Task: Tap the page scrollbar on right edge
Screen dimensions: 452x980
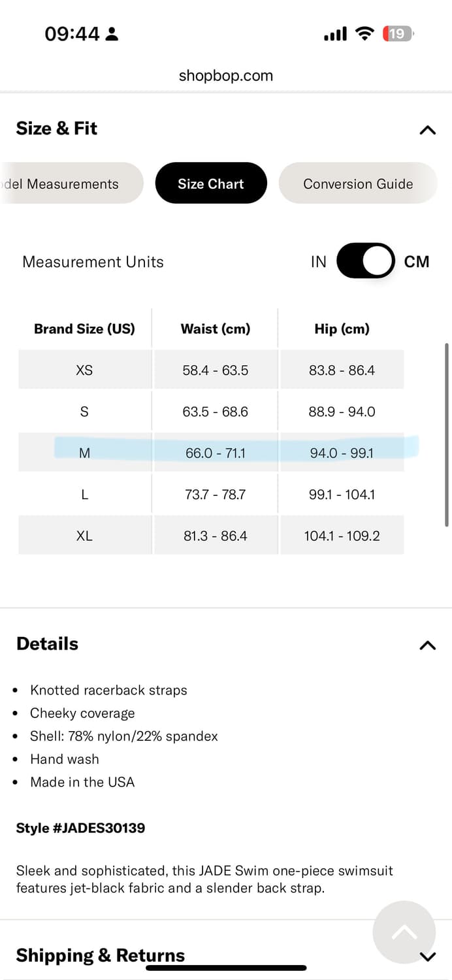Action: tap(447, 434)
